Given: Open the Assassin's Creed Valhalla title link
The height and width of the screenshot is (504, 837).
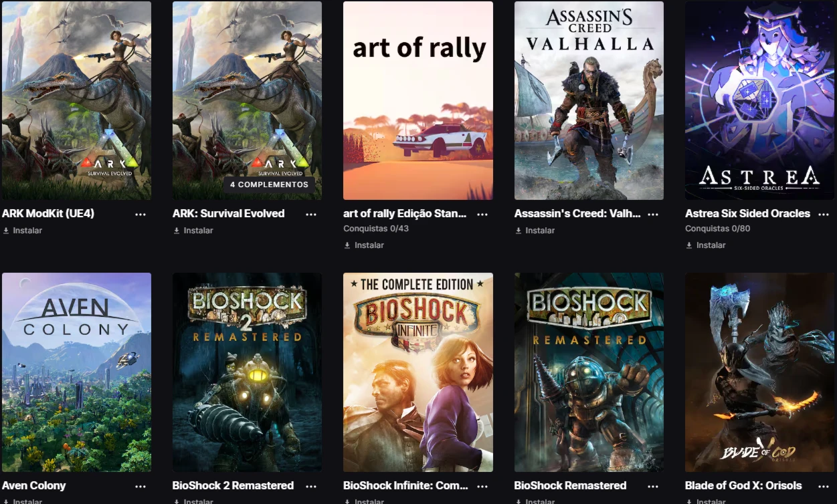Looking at the screenshot, I should click(x=577, y=214).
